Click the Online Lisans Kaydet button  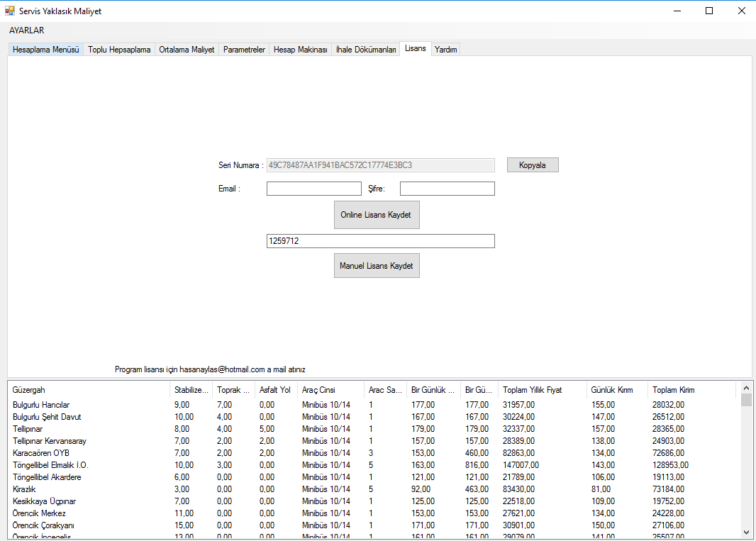pyautogui.click(x=377, y=215)
